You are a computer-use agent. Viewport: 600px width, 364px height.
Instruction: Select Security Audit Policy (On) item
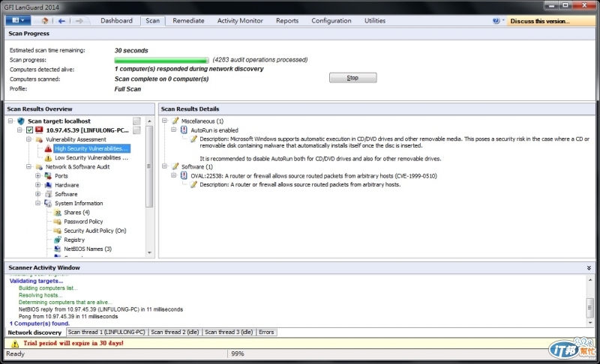[95, 231]
